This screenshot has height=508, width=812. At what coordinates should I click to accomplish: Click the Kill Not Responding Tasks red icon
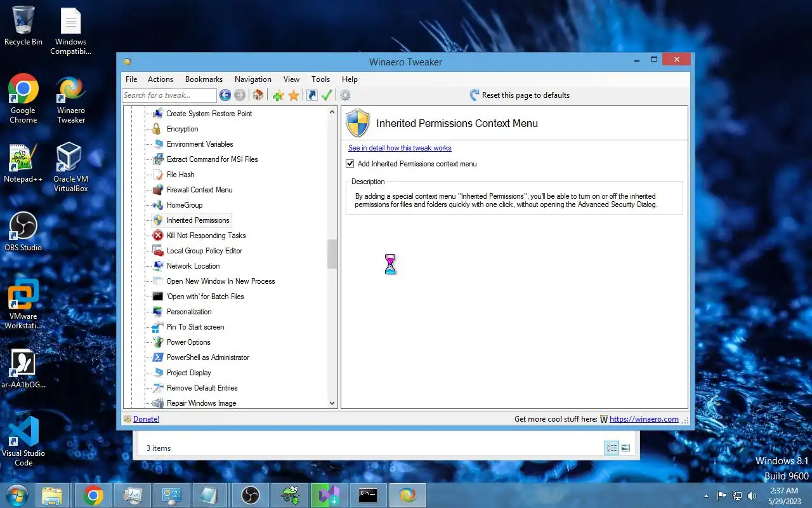click(158, 236)
